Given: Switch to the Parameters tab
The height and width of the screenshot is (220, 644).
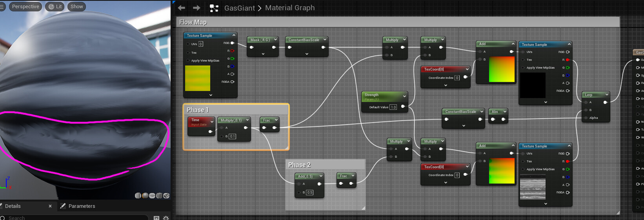Looking at the screenshot, I should 82,206.
